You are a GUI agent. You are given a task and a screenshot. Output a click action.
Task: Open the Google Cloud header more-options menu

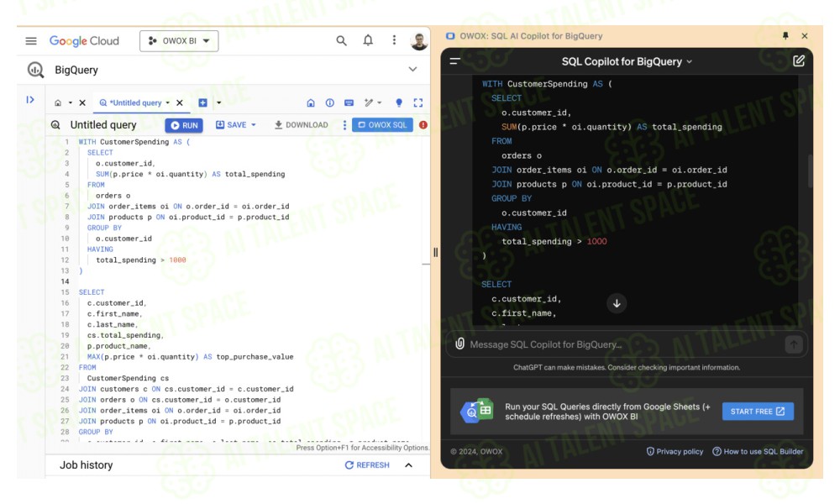click(394, 40)
